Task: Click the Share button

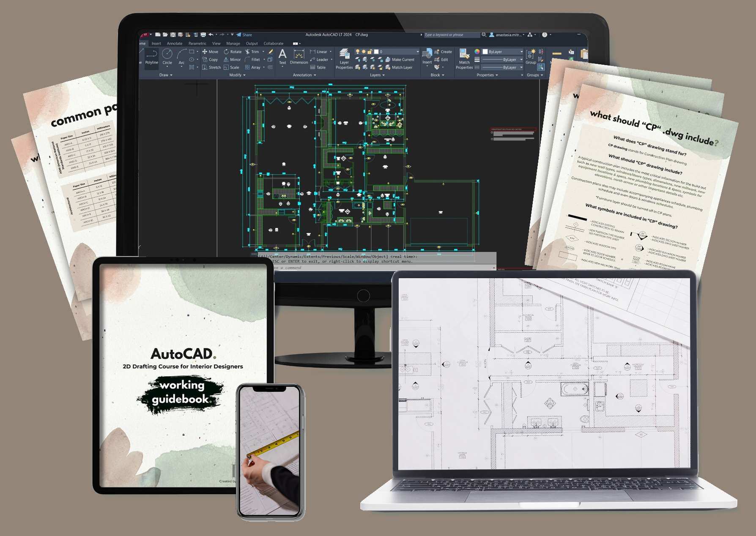Action: coord(244,35)
